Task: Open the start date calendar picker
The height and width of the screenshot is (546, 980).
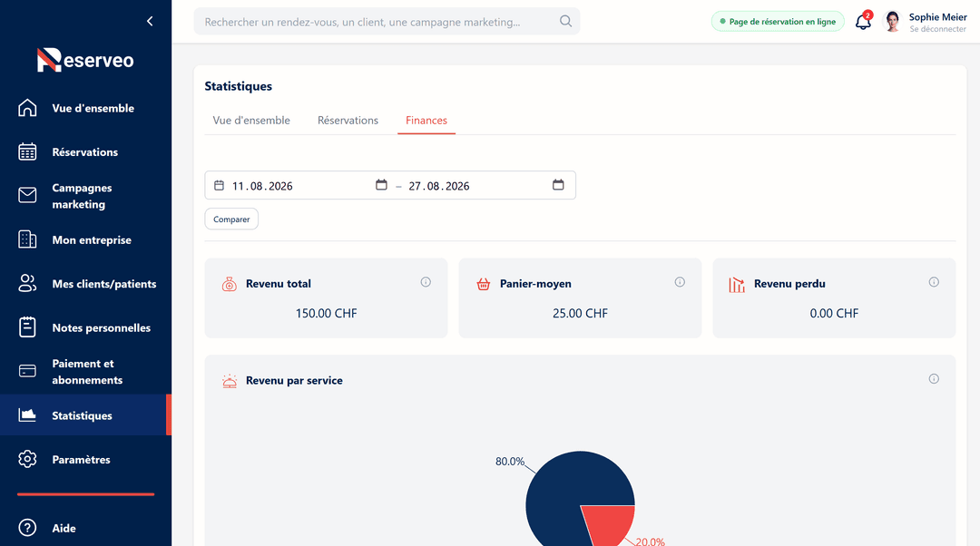Action: pos(381,184)
